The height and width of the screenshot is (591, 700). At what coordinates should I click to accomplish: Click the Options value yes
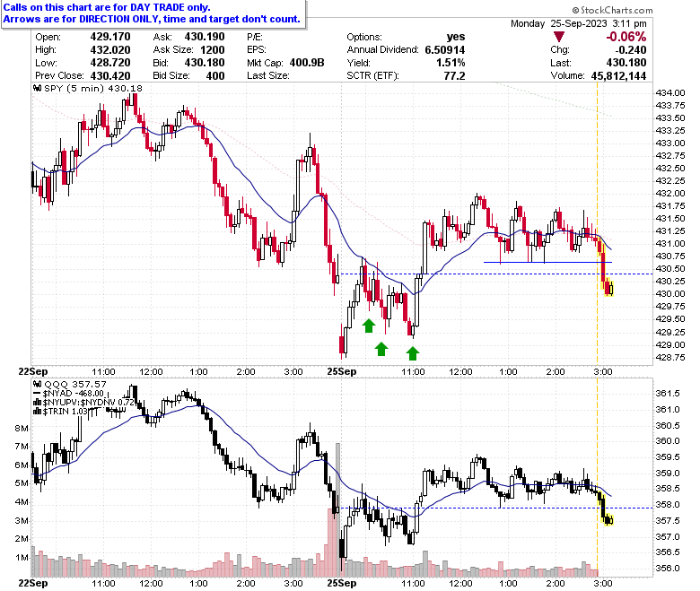pyautogui.click(x=455, y=37)
